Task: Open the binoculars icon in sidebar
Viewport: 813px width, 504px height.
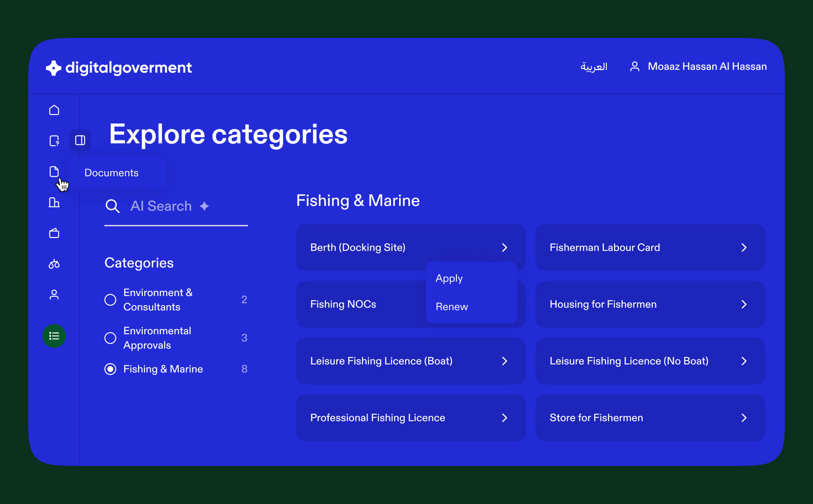Action: 54,264
